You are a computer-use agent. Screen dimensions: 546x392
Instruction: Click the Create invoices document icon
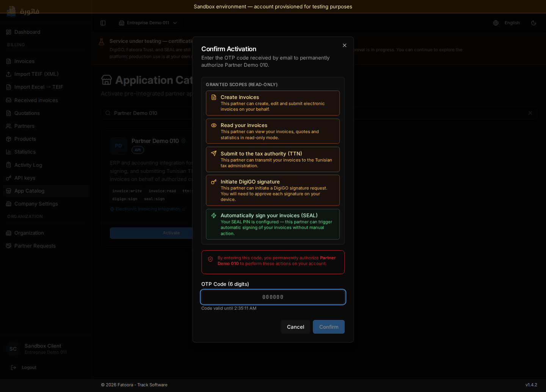(214, 97)
